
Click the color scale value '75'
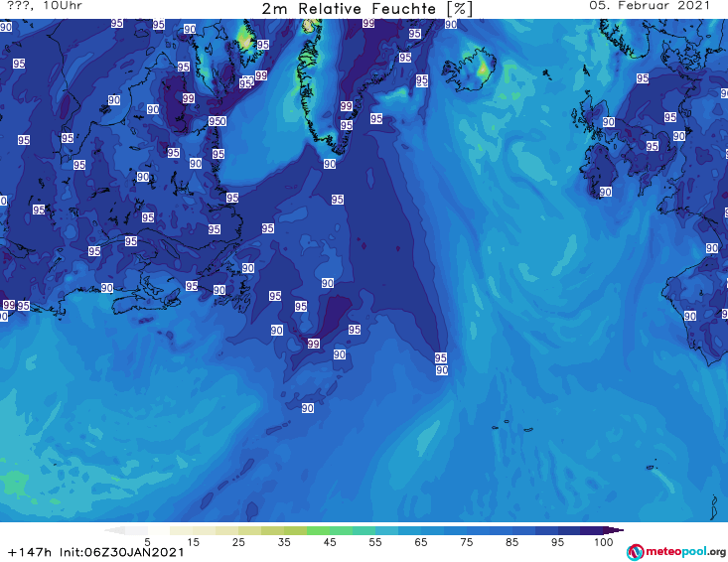[467, 542]
